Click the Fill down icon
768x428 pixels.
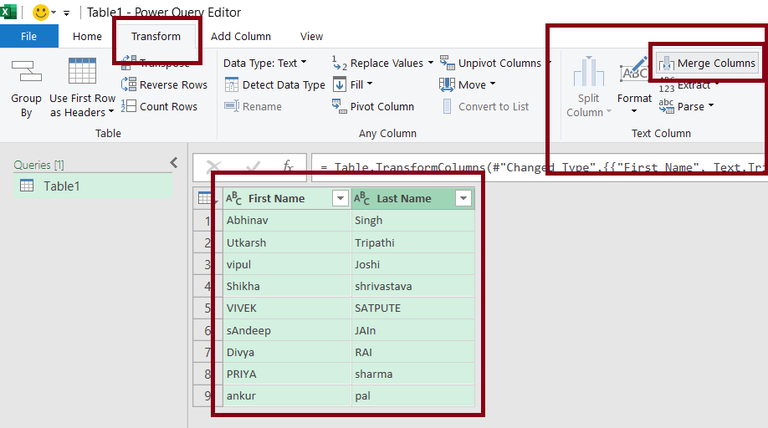point(339,85)
